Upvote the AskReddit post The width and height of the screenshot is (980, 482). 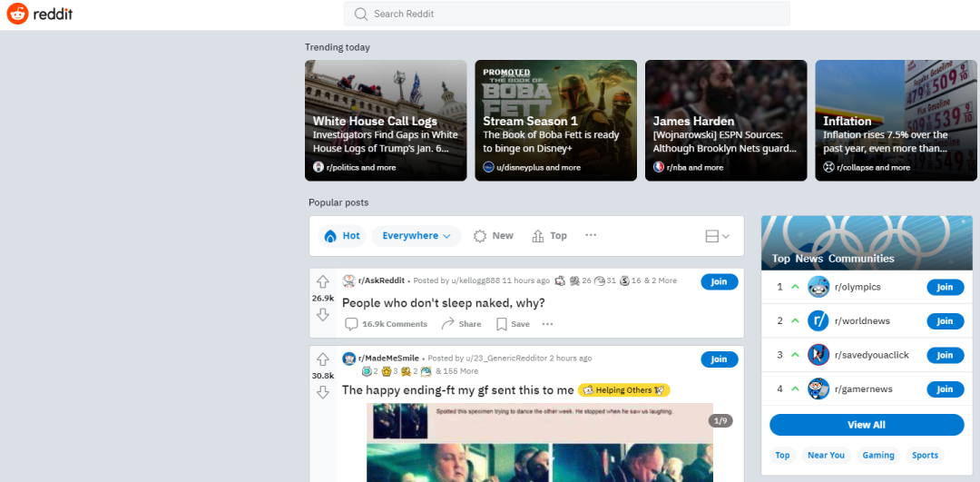click(322, 282)
